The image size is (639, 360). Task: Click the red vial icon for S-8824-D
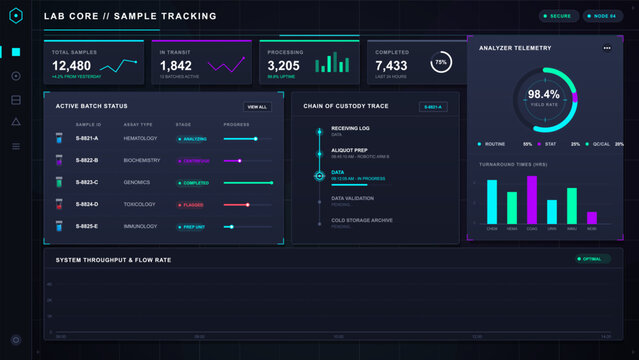coord(59,204)
